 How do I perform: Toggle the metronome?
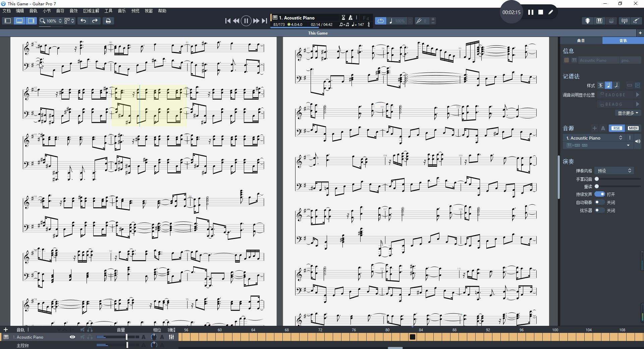[x=351, y=17]
